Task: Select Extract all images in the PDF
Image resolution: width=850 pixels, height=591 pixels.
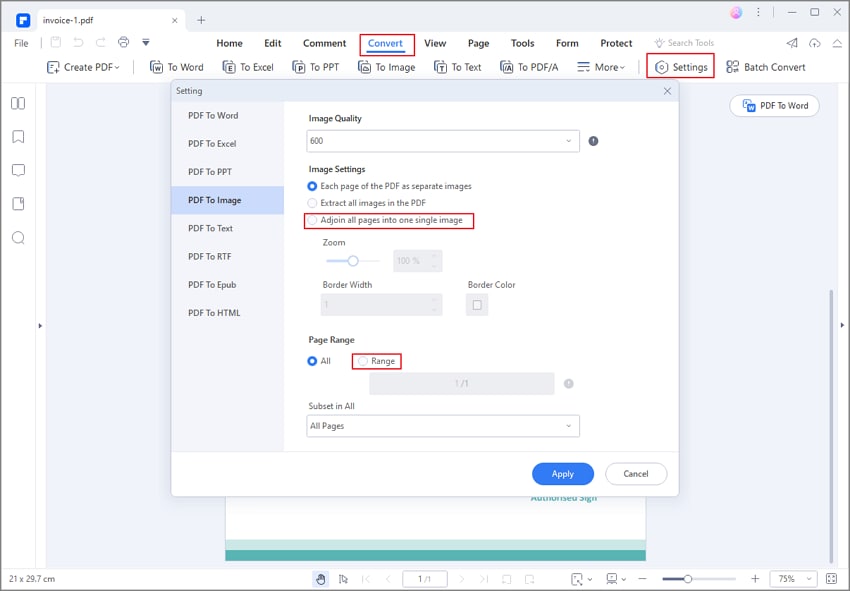Action: click(x=366, y=203)
